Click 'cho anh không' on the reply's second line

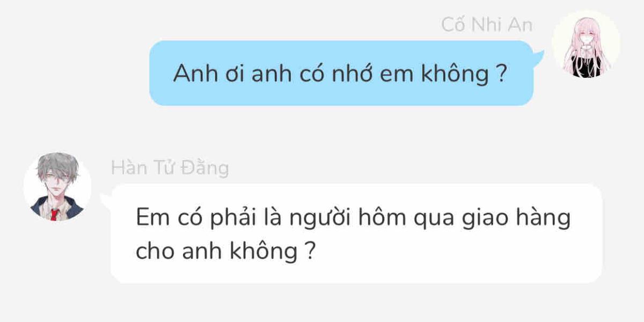coord(216,251)
